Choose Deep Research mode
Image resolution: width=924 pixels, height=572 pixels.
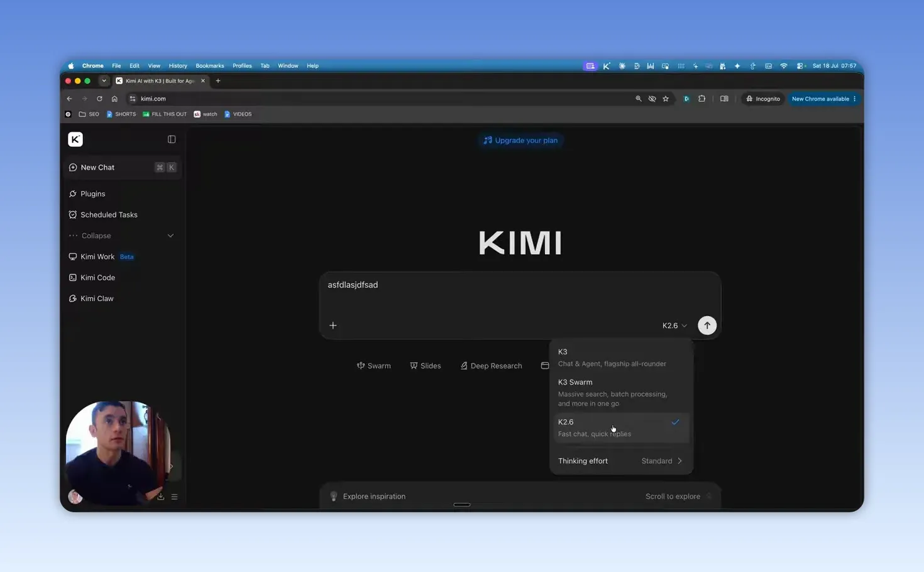click(491, 366)
